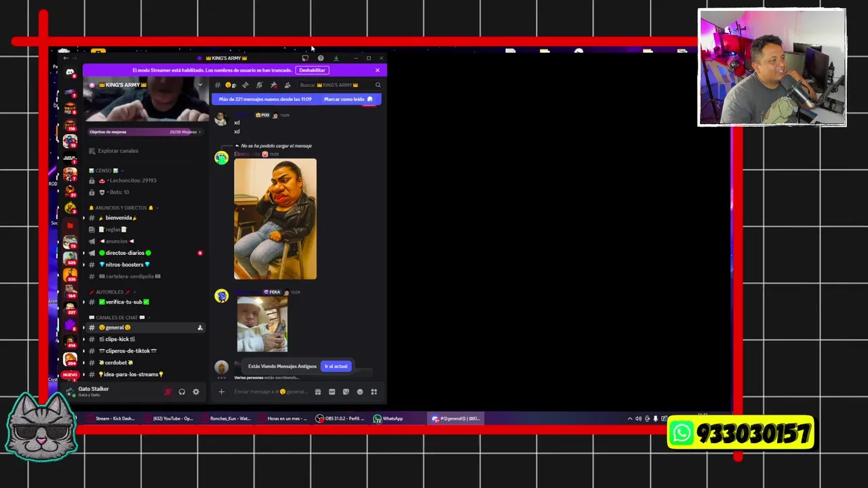Screen dimensions: 868x488
Task: Disable streamer mode with Deshabilitar button
Action: tap(312, 70)
